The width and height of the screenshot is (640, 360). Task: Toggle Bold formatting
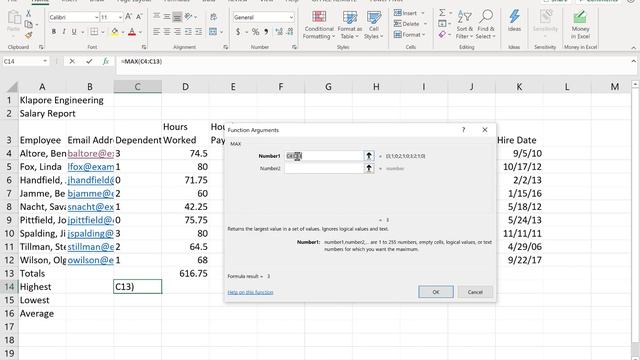click(x=54, y=31)
